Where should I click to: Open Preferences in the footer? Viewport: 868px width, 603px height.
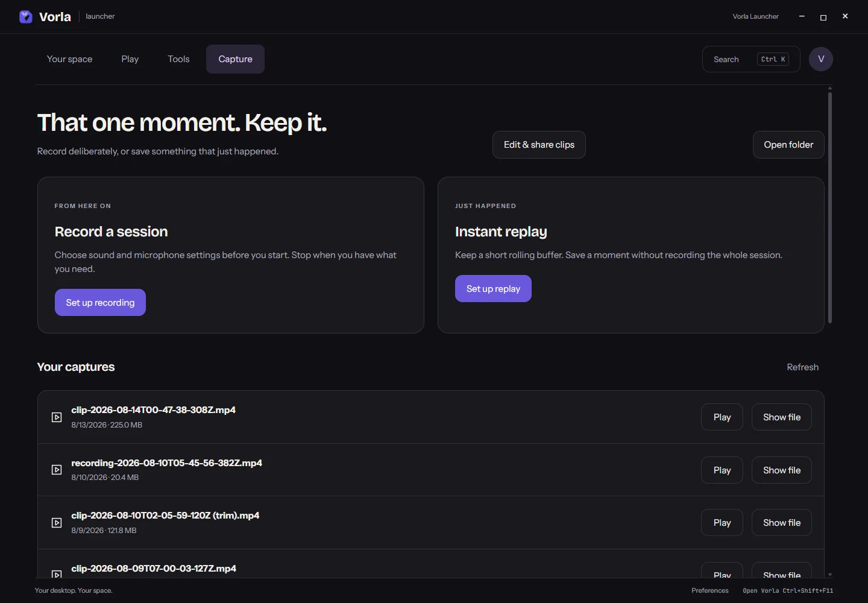click(710, 591)
